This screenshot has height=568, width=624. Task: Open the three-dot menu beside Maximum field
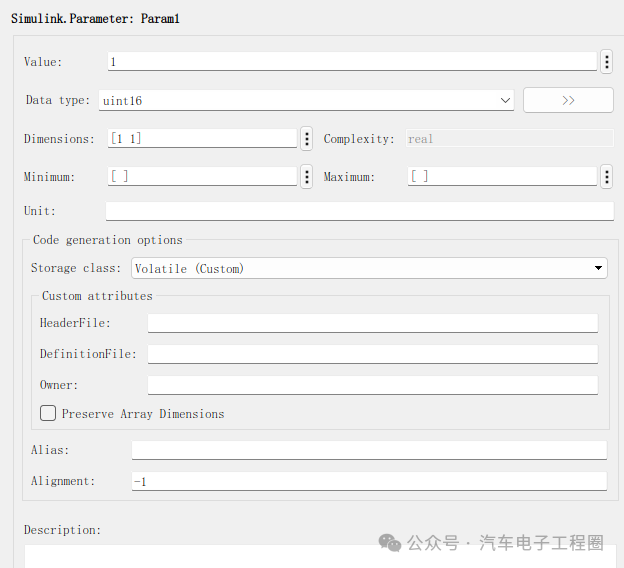(606, 176)
